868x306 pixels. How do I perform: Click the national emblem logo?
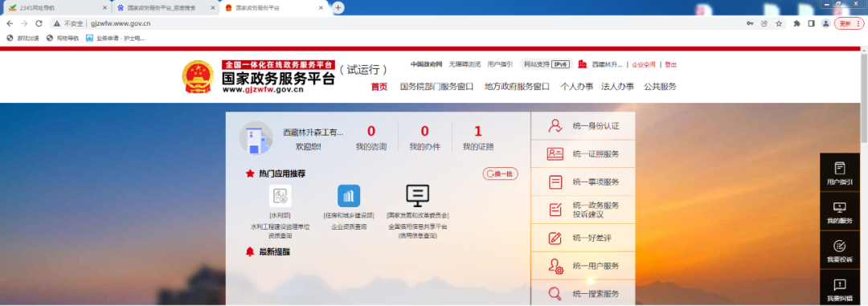(199, 76)
